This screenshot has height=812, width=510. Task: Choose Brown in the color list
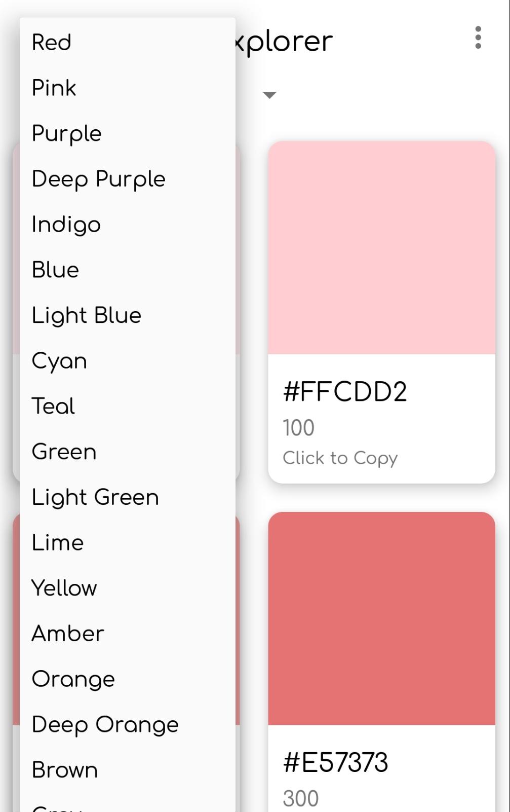coord(65,770)
